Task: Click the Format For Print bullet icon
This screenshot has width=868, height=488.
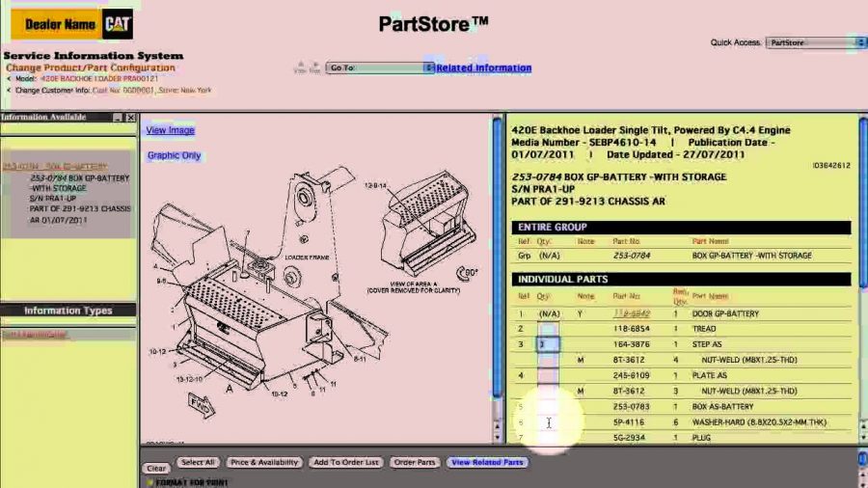Action: click(x=149, y=482)
